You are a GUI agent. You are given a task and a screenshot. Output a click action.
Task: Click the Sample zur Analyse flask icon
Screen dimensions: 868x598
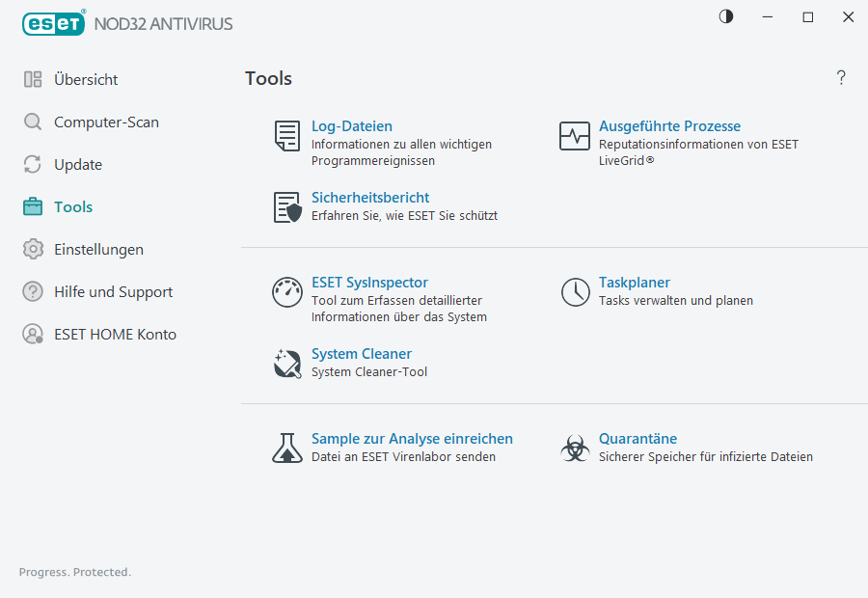tap(286, 448)
